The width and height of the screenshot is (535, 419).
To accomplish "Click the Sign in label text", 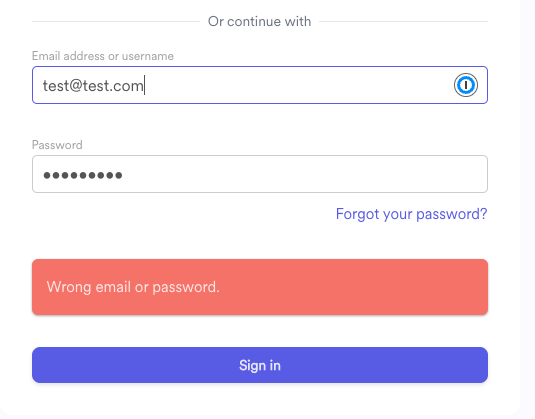I will click(260, 366).
